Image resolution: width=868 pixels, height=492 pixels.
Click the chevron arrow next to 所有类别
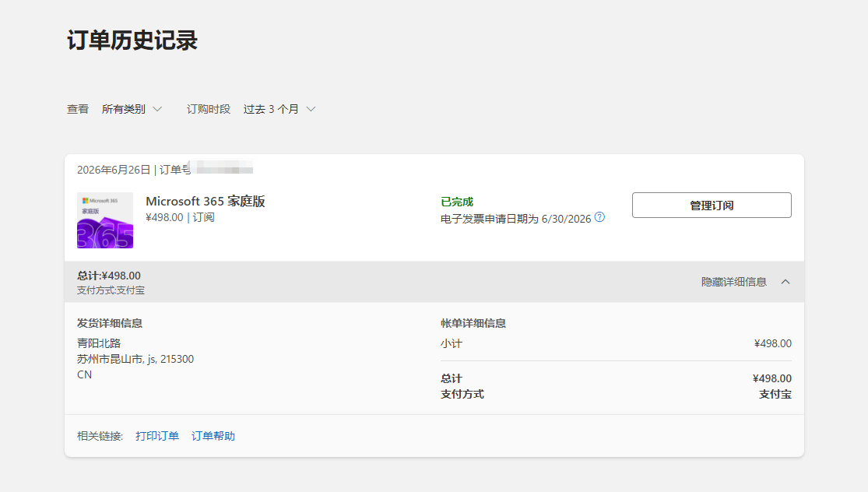point(157,109)
